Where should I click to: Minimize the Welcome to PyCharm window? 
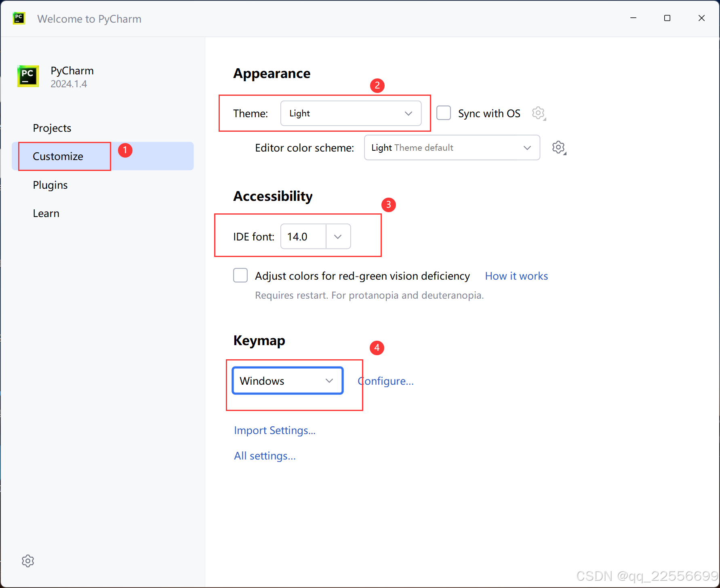[x=633, y=18]
